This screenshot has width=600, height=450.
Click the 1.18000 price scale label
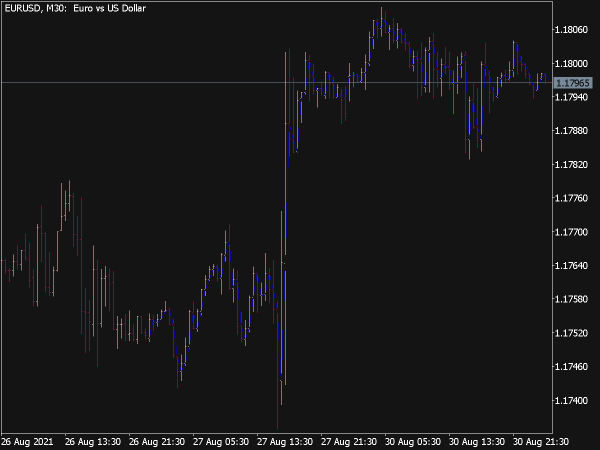click(x=571, y=64)
